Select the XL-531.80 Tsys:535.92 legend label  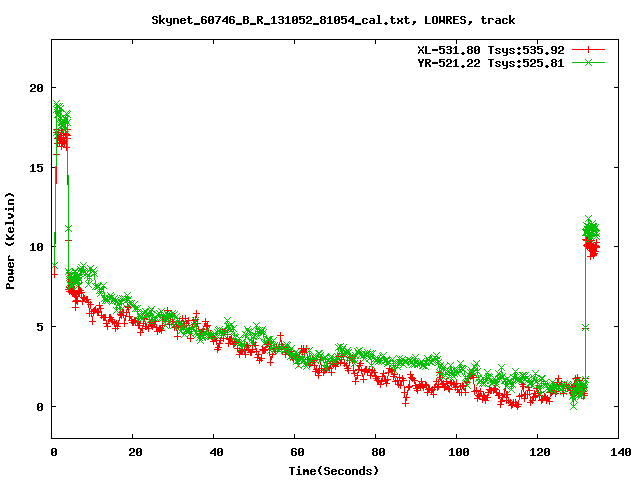point(491,50)
